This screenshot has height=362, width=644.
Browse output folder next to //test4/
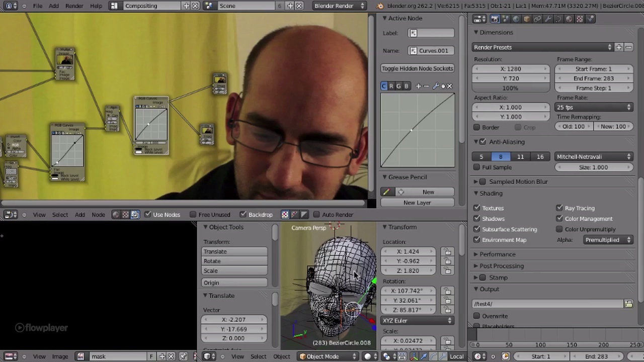tap(628, 304)
